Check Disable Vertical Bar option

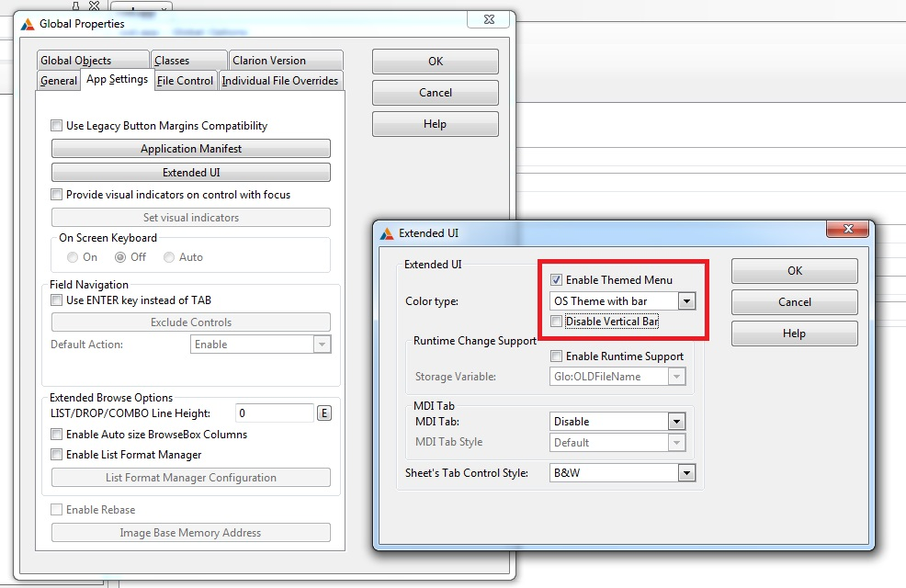tap(556, 322)
